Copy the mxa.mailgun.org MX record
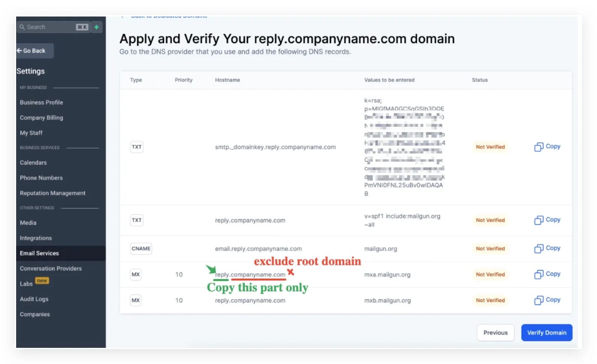Image resolution: width=597 pixels, height=364 pixels. pos(547,274)
